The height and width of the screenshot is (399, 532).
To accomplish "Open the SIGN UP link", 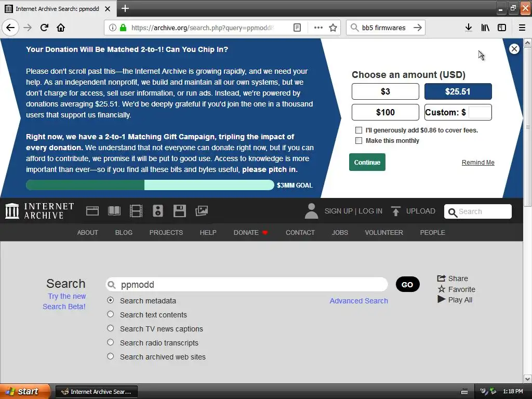I will coord(339,211).
